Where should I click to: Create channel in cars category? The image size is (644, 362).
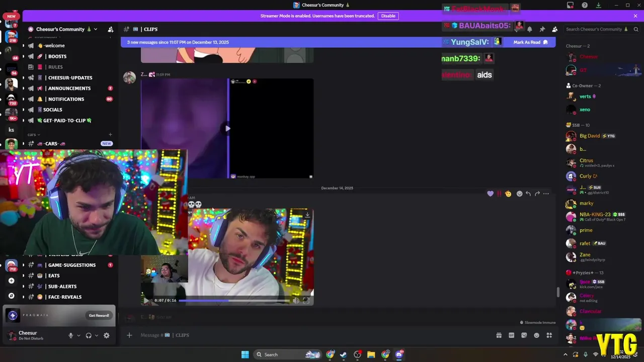coord(110,135)
